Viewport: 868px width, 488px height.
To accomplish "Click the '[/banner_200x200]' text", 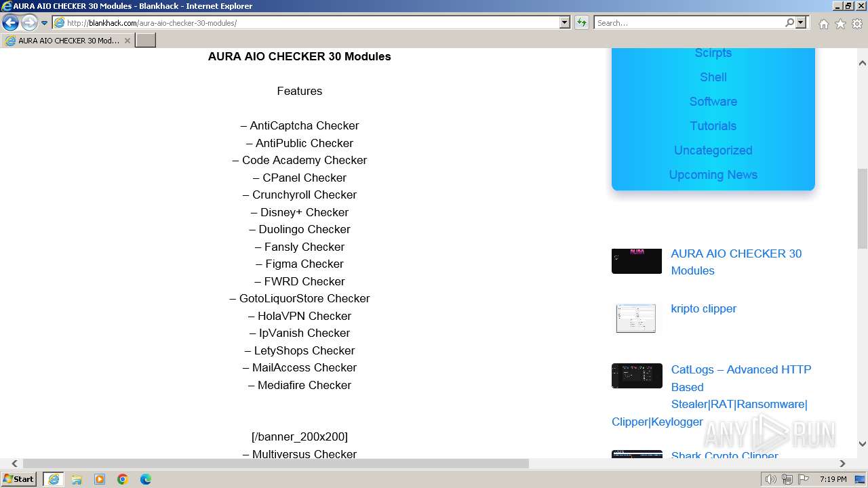I will click(299, 436).
